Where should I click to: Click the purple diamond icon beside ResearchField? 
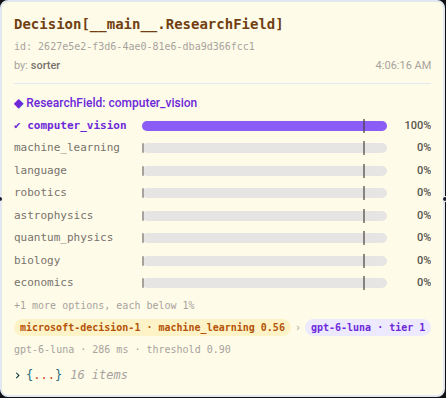(x=19, y=104)
